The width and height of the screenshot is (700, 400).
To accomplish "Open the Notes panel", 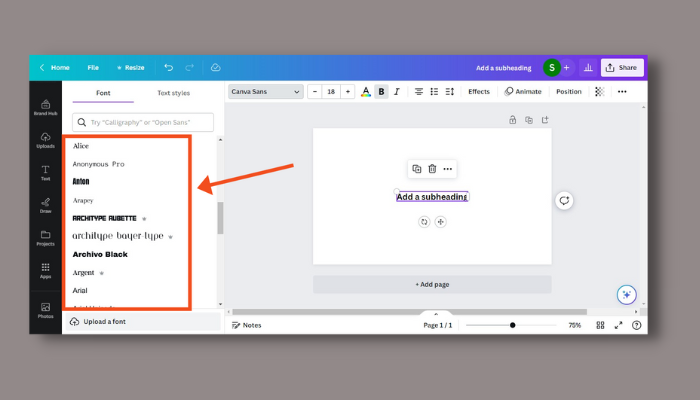I will 246,325.
